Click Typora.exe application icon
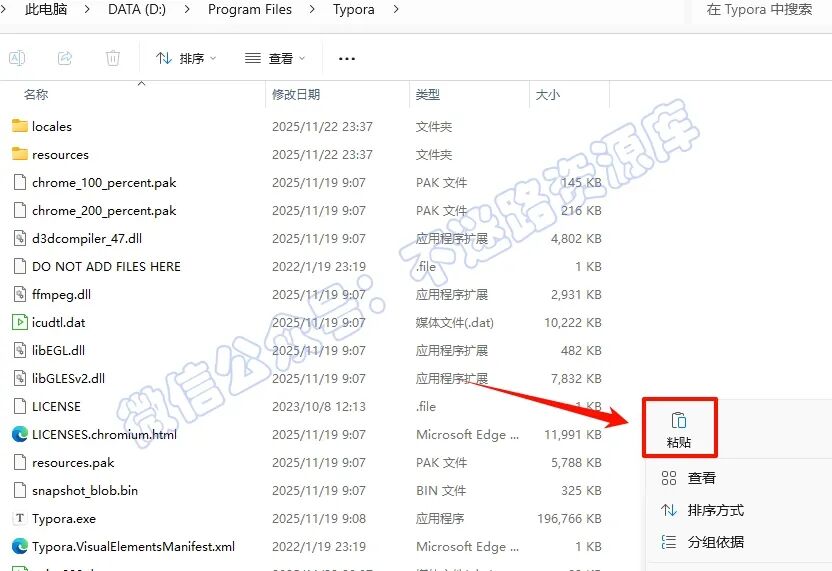Image resolution: width=832 pixels, height=571 pixels. 20,518
